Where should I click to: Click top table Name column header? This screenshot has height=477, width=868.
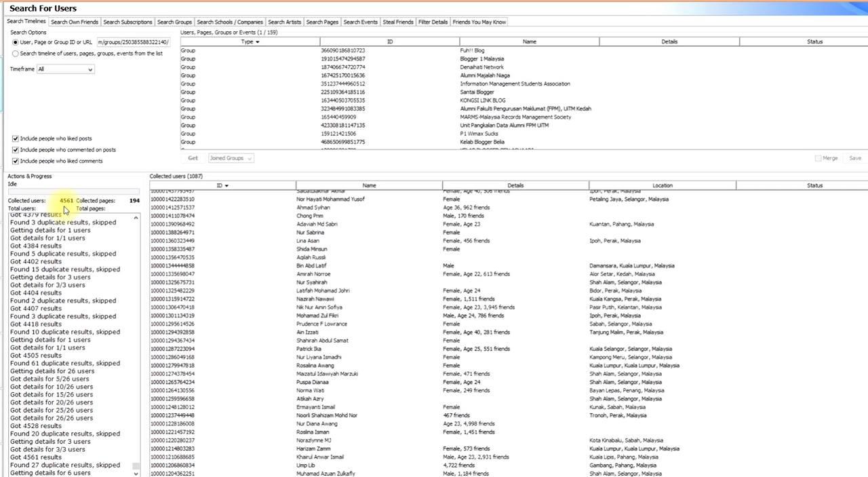click(530, 42)
